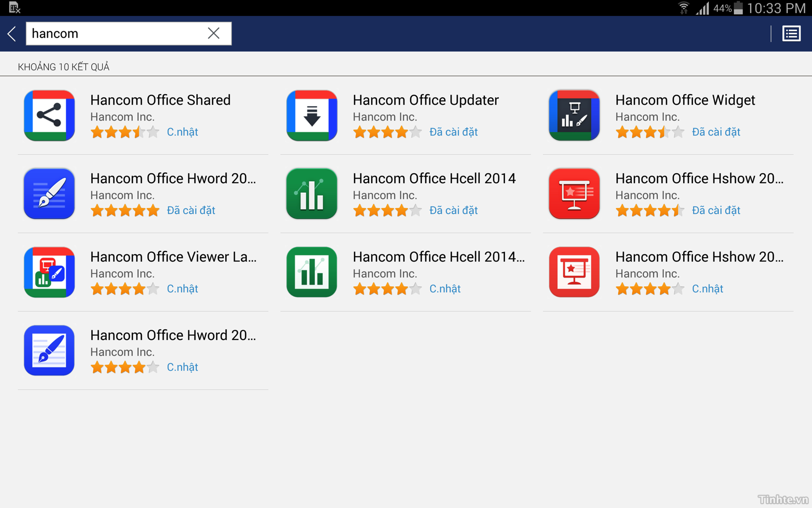The width and height of the screenshot is (812, 508).
Task: Tap Hancom Inc. under Hancom Office Widget
Action: tap(647, 117)
